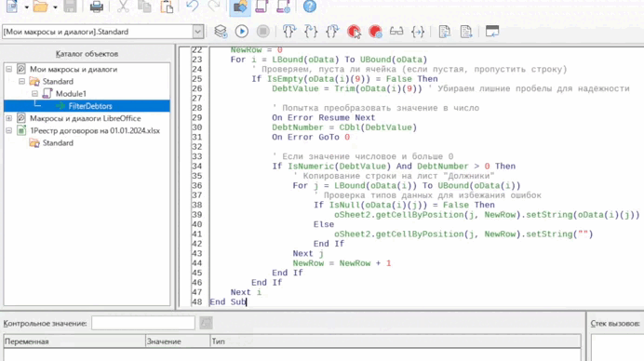Click the add watch button beside the field
This screenshot has width=644, height=361.
206,323
